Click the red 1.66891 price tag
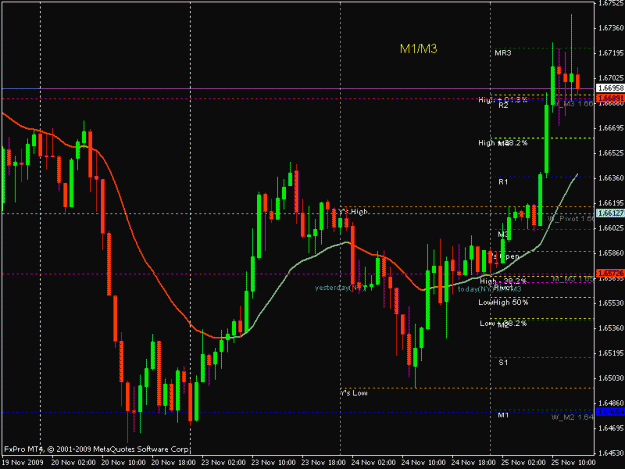The width and height of the screenshot is (625, 469). (x=610, y=98)
